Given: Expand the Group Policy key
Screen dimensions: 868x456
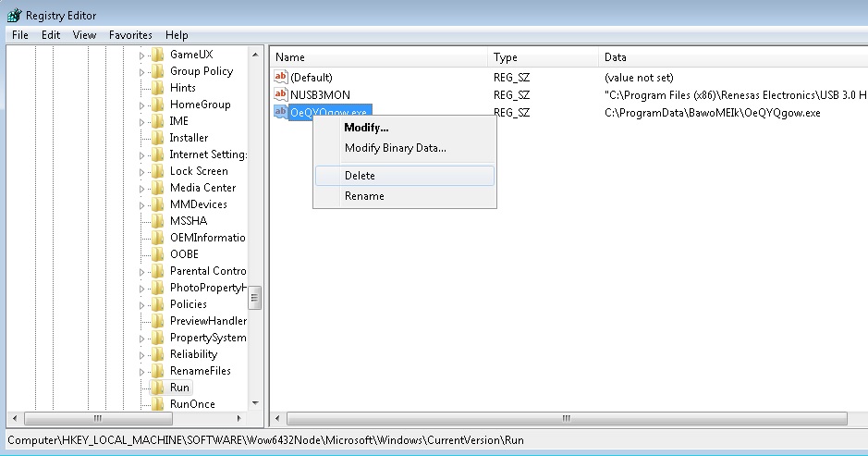Looking at the screenshot, I should coord(141,72).
